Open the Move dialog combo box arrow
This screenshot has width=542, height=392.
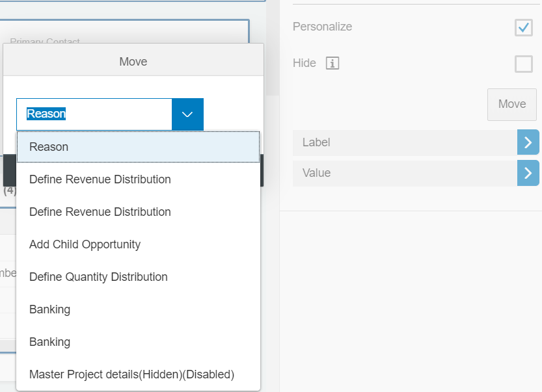click(187, 114)
